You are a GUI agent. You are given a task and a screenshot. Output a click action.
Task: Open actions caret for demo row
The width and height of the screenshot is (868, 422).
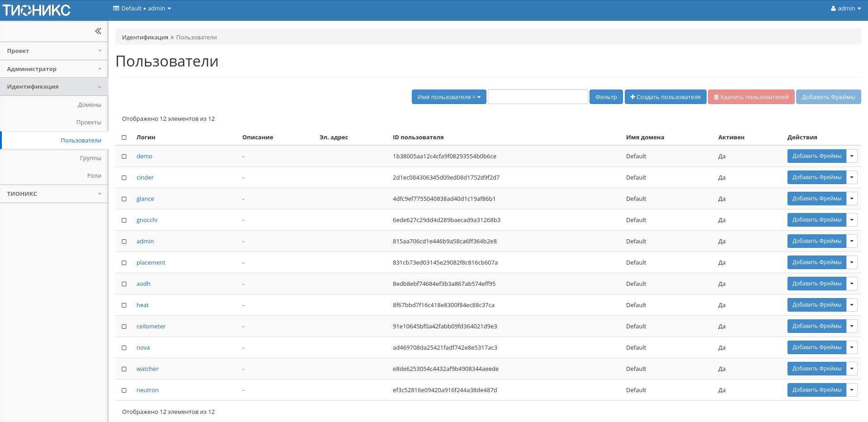click(852, 156)
